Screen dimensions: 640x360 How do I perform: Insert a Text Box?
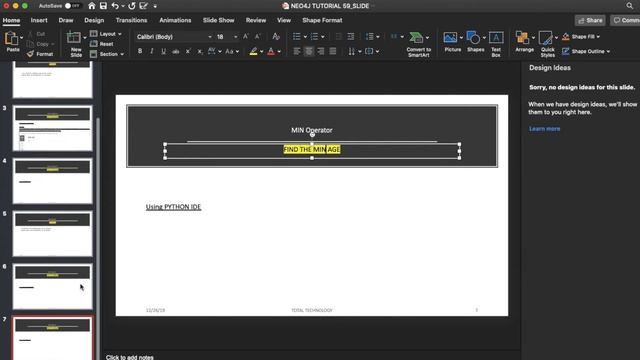click(496, 44)
